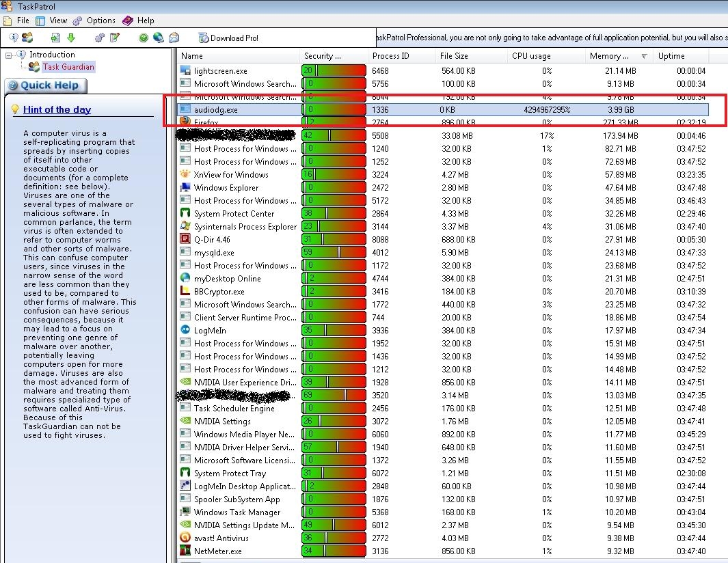Sort by the Name column header
This screenshot has width=728, height=563.
point(239,56)
